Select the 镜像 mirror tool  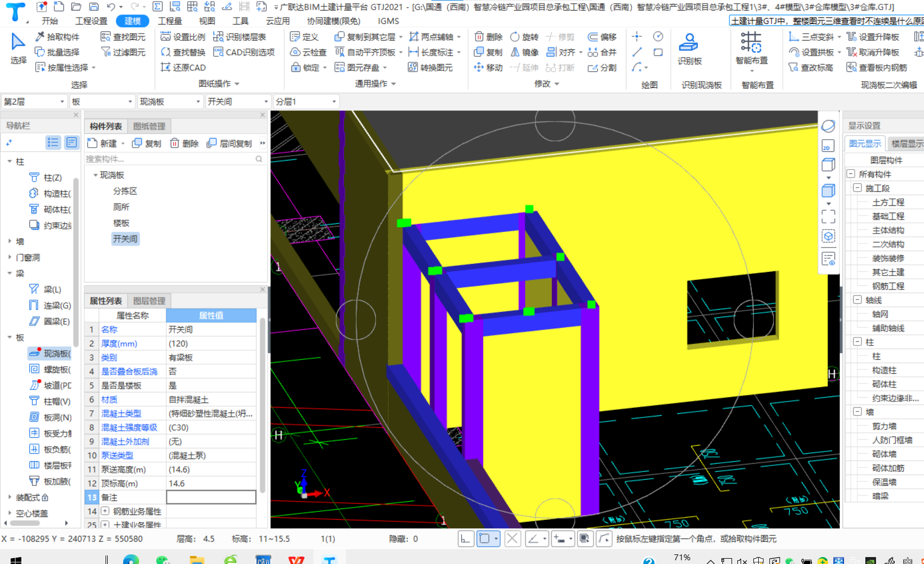(525, 52)
